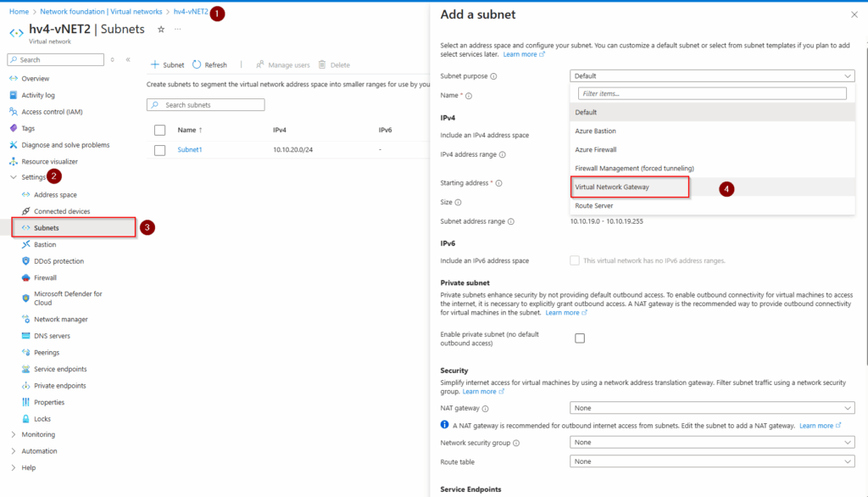The image size is (868, 497).
Task: Expand the Help section
Action: click(x=14, y=468)
